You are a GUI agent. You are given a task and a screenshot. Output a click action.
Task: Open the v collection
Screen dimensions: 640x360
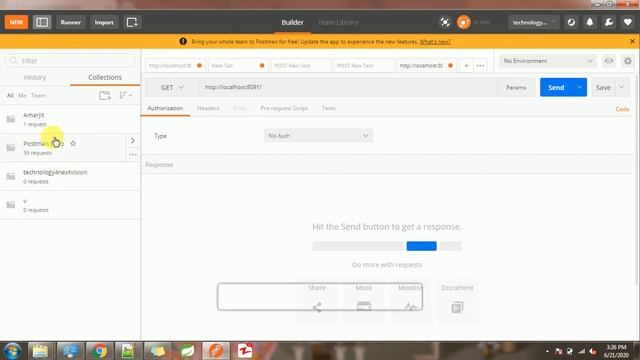(70, 205)
